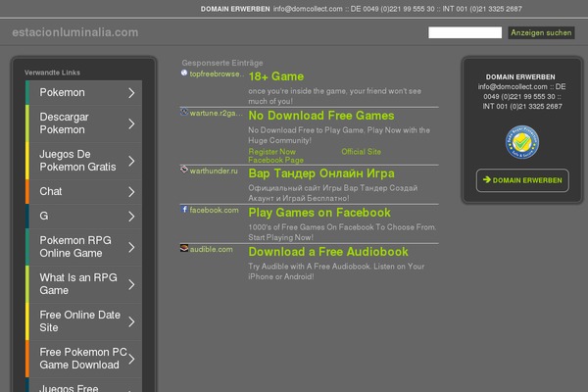This screenshot has height=392, width=588.
Task: Expand the Pokemon link chevron
Action: click(x=131, y=93)
